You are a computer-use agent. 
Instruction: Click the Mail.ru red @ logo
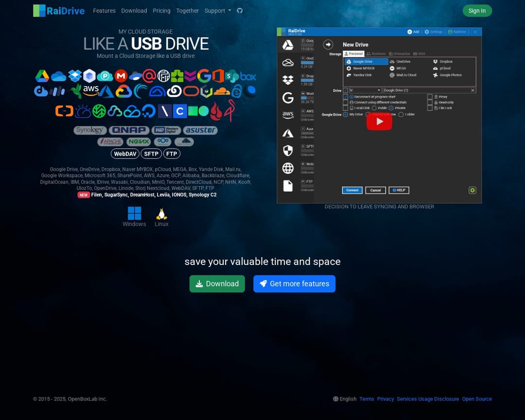pyautogui.click(x=149, y=76)
